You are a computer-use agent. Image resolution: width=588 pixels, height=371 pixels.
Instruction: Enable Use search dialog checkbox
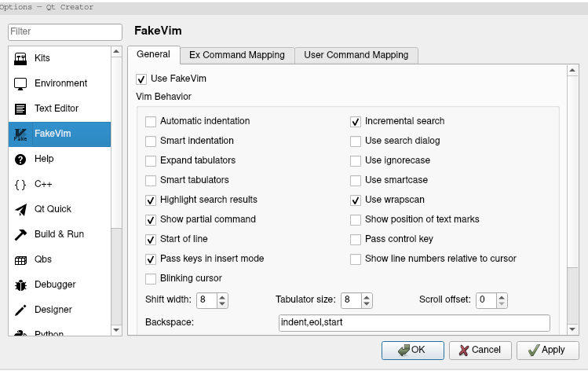356,141
